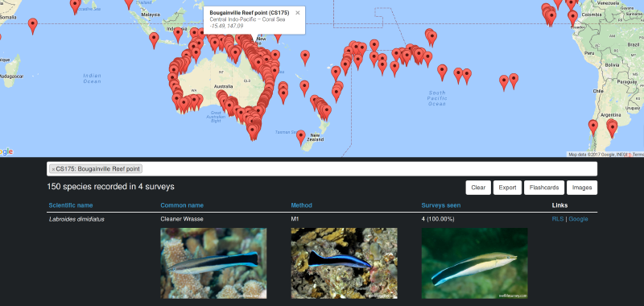Open RLS link for Labroides dimidiatus
The image size is (644, 306).
(557, 219)
